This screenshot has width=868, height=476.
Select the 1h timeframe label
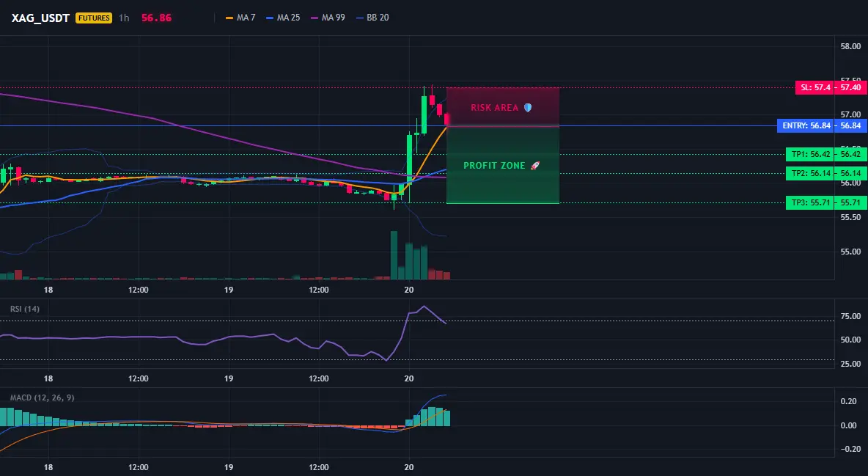pos(124,18)
